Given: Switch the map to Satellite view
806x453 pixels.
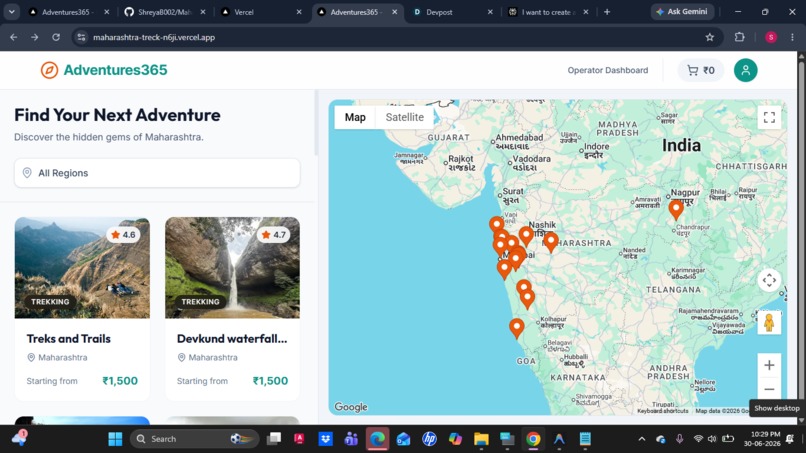Looking at the screenshot, I should (405, 117).
